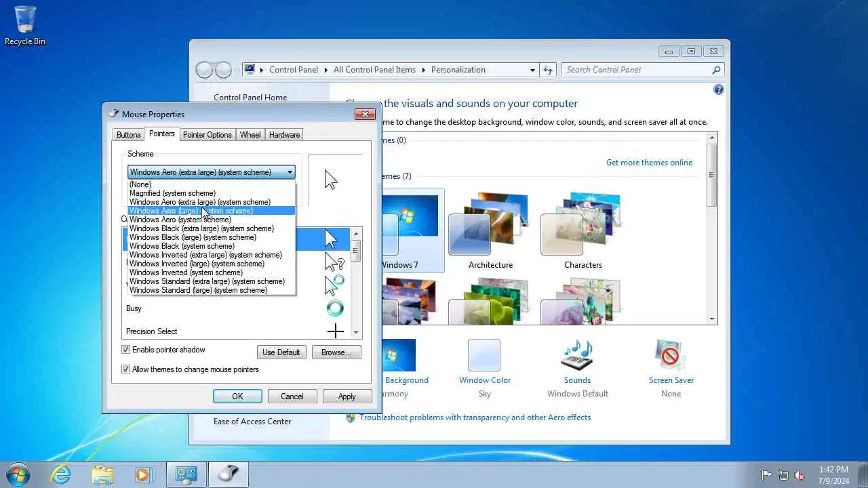868x488 pixels.
Task: Click the muted volume tray icon
Action: [800, 475]
